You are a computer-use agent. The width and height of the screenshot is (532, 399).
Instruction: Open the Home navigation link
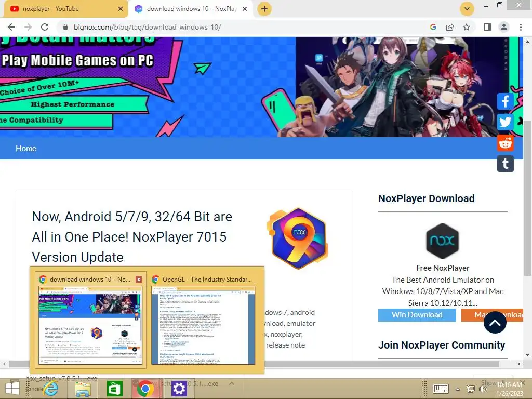pyautogui.click(x=26, y=148)
